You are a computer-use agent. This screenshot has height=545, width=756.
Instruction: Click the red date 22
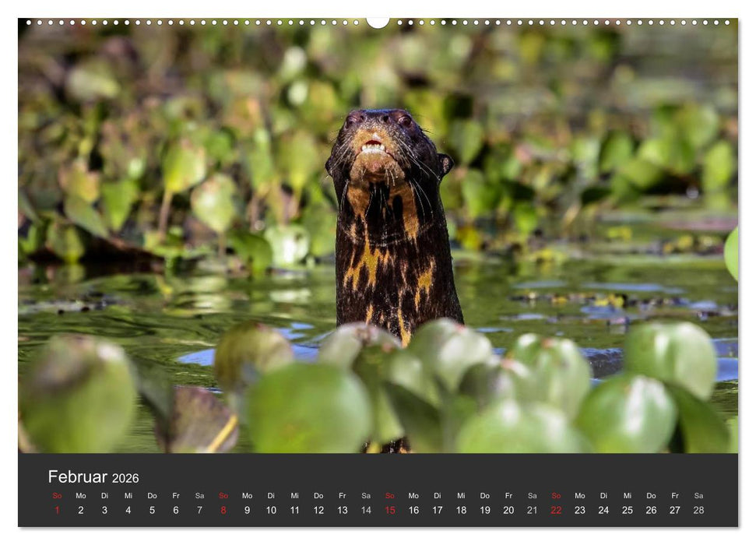tap(557, 510)
